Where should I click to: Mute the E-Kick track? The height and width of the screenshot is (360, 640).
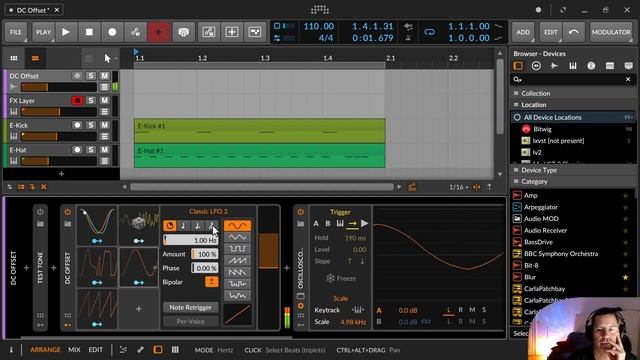[x=104, y=125]
